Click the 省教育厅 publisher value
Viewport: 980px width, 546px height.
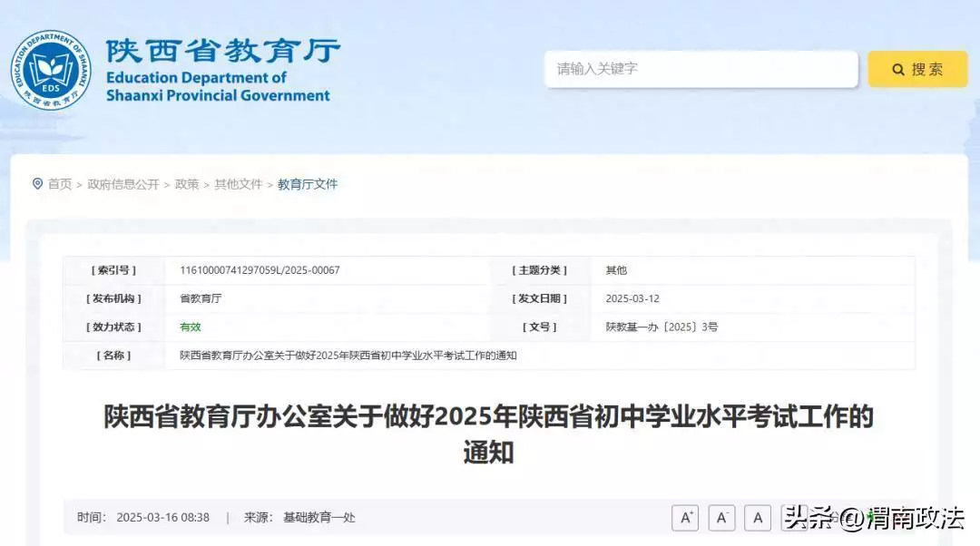[x=201, y=298]
